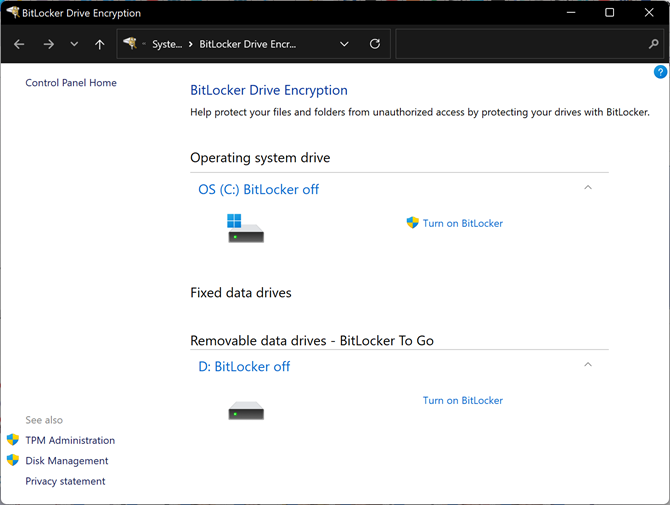Open Control Panel Home
The width and height of the screenshot is (670, 505).
point(71,83)
